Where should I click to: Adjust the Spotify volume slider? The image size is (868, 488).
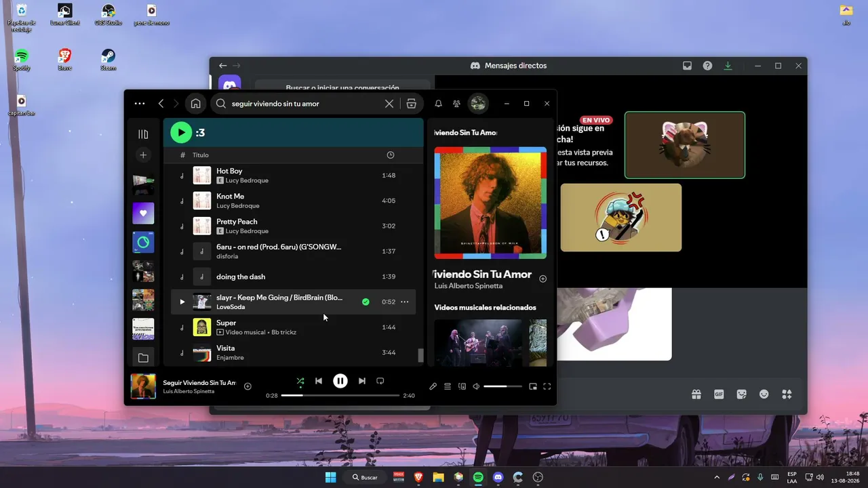[x=502, y=386]
